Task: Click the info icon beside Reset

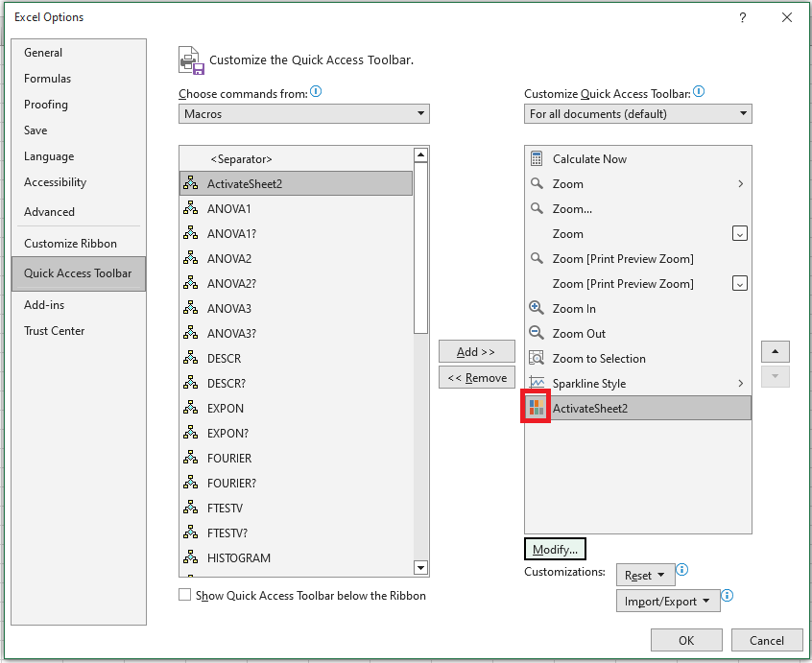Action: tap(682, 570)
